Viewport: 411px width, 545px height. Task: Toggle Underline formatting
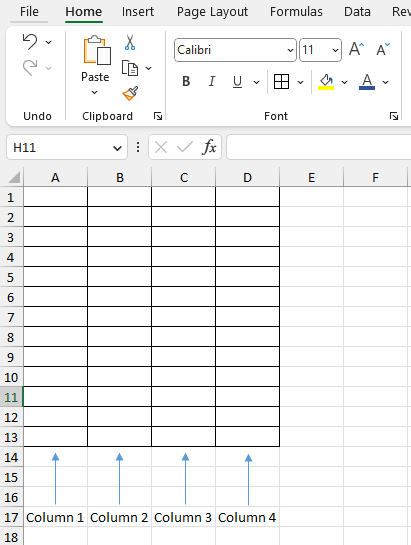237,82
